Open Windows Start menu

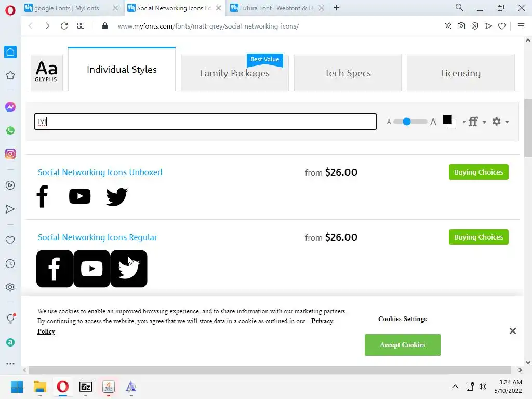click(x=17, y=387)
